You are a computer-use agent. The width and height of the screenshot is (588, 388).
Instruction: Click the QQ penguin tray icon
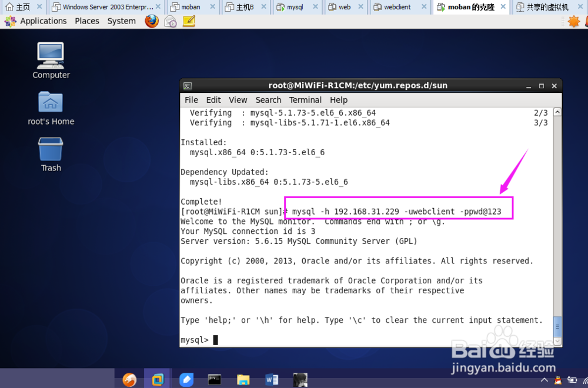558,380
